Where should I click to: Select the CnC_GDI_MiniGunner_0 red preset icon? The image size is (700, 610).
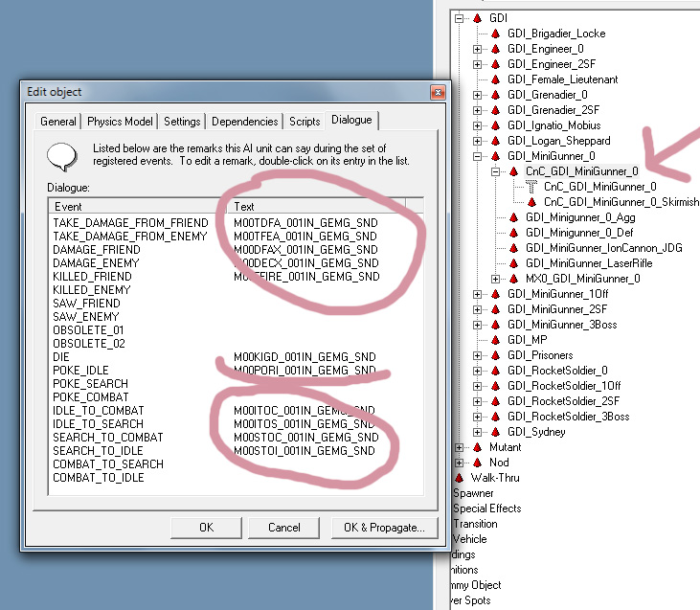tap(513, 171)
